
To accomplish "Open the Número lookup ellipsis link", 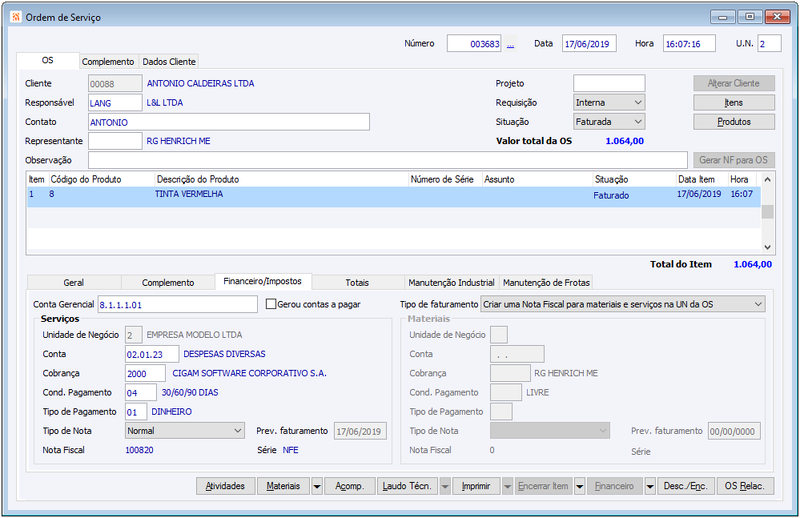I will click(x=510, y=44).
